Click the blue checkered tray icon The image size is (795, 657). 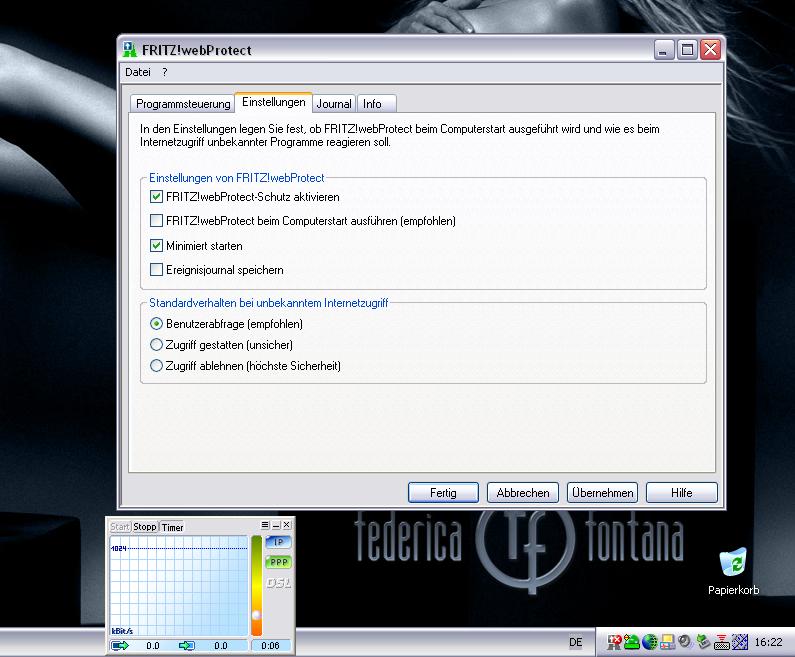click(x=740, y=642)
